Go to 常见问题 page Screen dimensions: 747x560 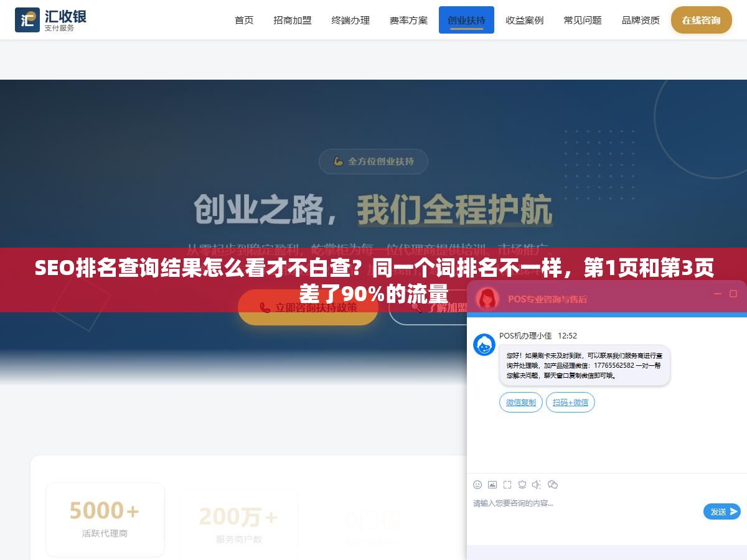(x=583, y=20)
